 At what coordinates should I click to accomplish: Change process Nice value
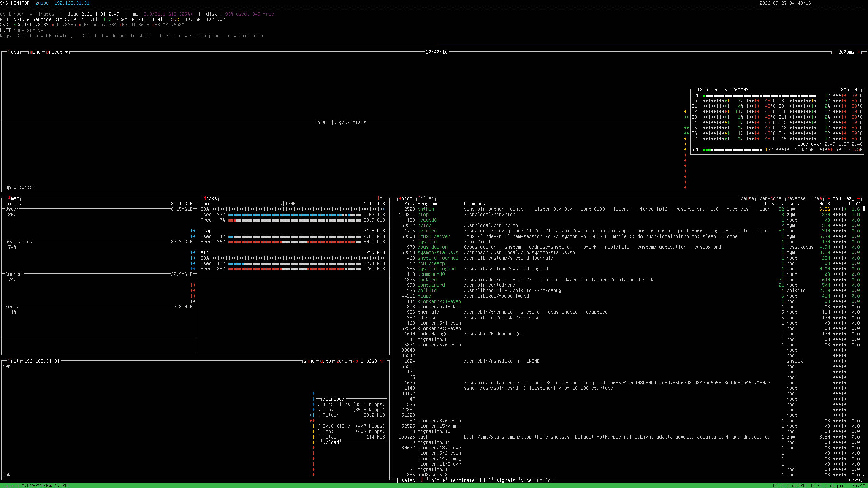pyautogui.click(x=526, y=480)
